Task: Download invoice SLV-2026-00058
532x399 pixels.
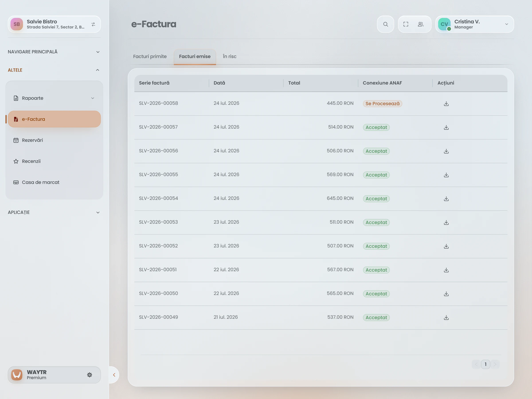Action: (446, 104)
